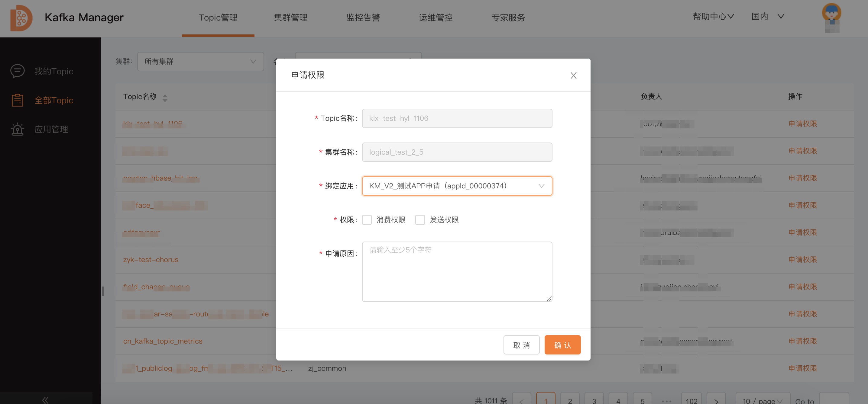868x404 pixels.
Task: Click the 取消 cancel button
Action: pyautogui.click(x=521, y=345)
